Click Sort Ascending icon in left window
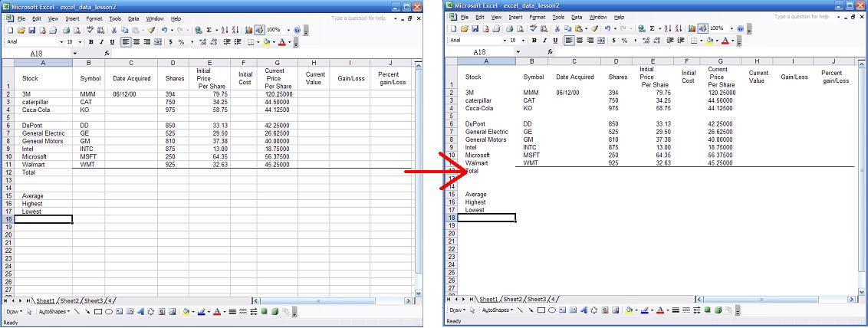 (224, 30)
